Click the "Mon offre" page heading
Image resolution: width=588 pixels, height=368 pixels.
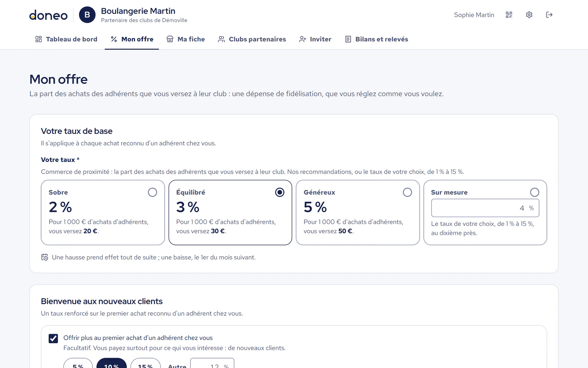click(58, 79)
